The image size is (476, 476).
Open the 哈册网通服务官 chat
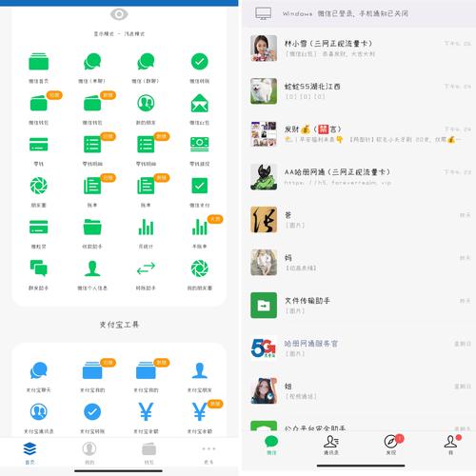pyautogui.click(x=359, y=348)
